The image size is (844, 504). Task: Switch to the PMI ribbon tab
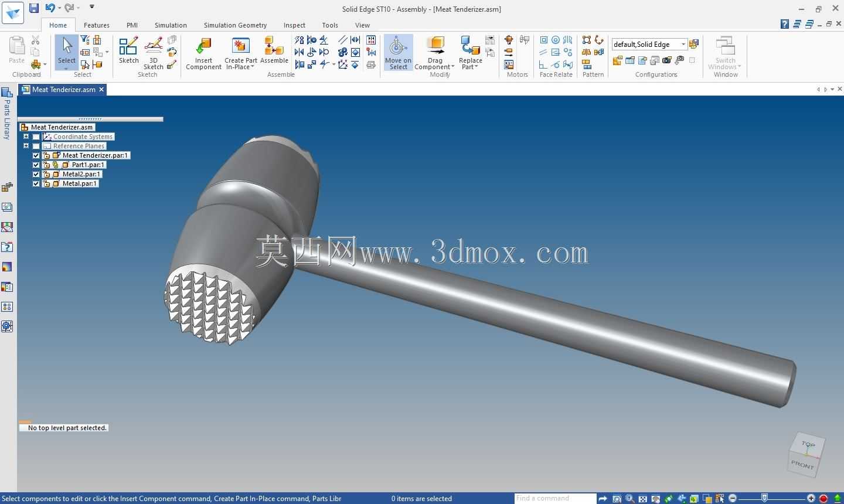coord(132,25)
